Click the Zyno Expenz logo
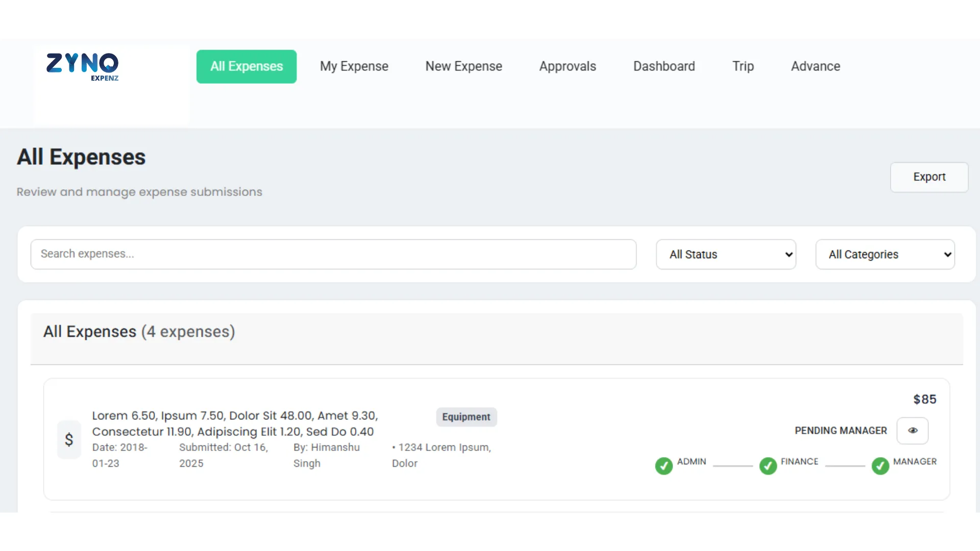Image resolution: width=980 pixels, height=551 pixels. click(x=83, y=66)
